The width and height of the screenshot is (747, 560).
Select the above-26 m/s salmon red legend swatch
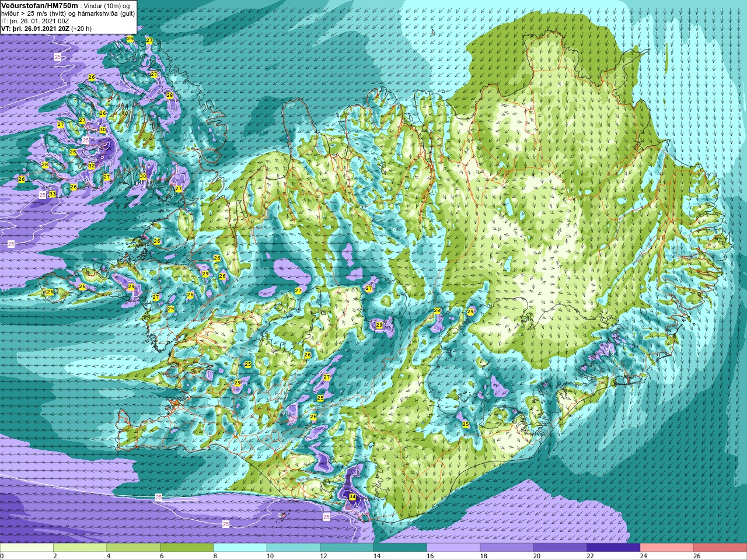(720, 548)
